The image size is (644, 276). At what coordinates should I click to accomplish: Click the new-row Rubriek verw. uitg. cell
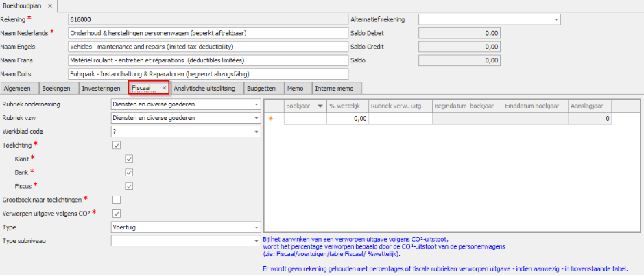(x=401, y=119)
